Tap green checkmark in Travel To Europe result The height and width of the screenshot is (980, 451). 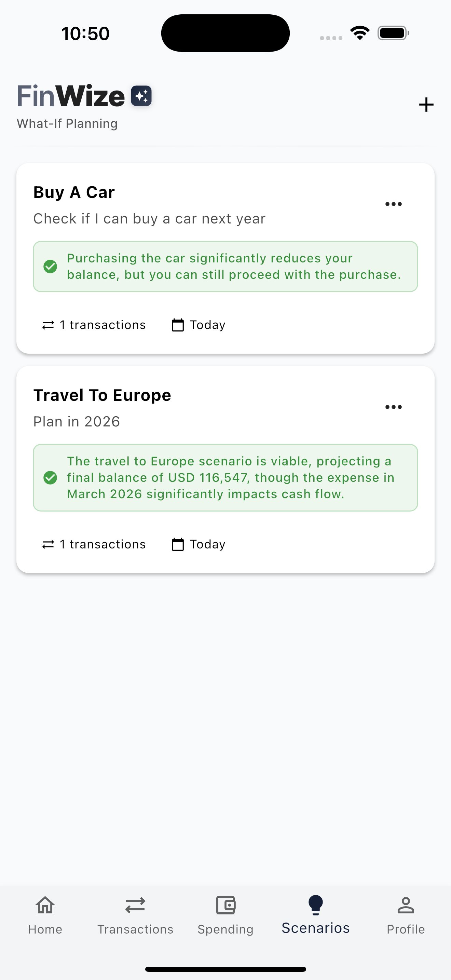(x=50, y=477)
